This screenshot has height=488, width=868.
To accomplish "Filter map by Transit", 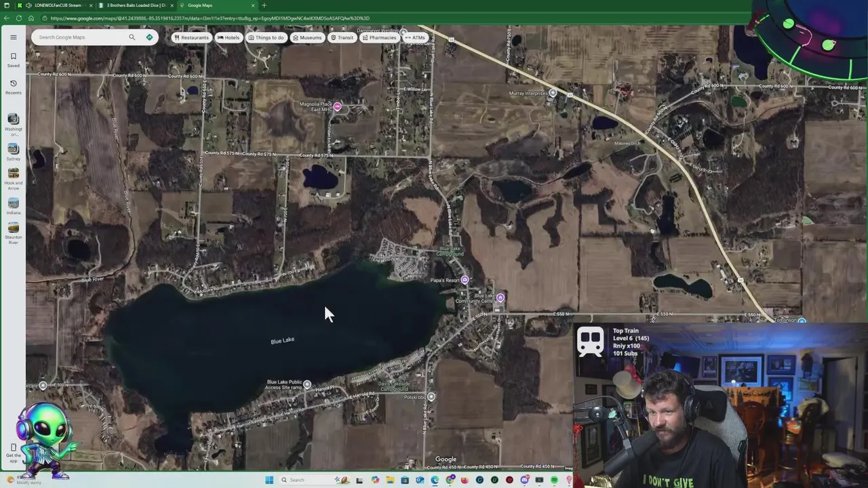I will tap(342, 37).
